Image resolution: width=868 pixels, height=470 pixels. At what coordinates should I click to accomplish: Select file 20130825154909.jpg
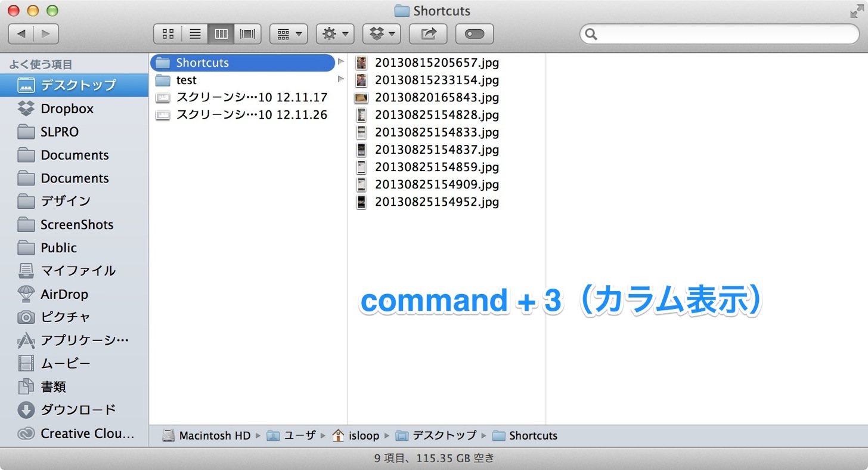427,184
